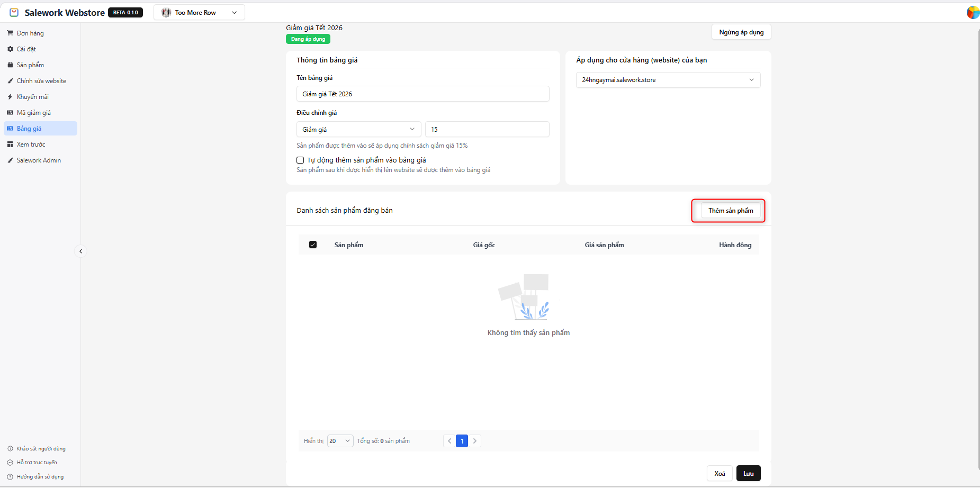The height and width of the screenshot is (488, 980).
Task: Collapse the sidebar with the arrow handle
Action: point(80,251)
